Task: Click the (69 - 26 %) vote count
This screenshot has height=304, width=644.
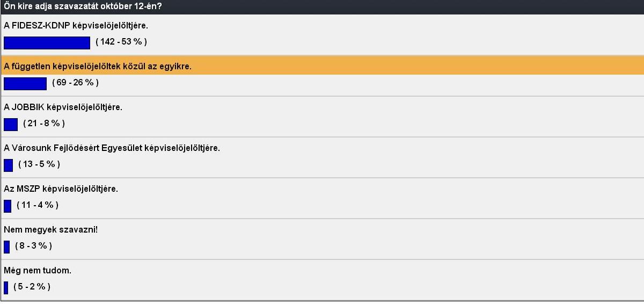Action: (75, 83)
